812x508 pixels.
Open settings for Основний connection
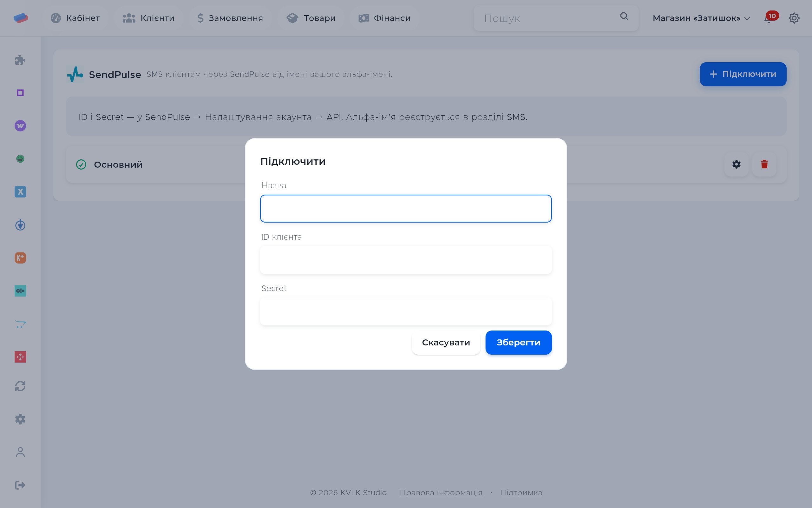coord(736,164)
